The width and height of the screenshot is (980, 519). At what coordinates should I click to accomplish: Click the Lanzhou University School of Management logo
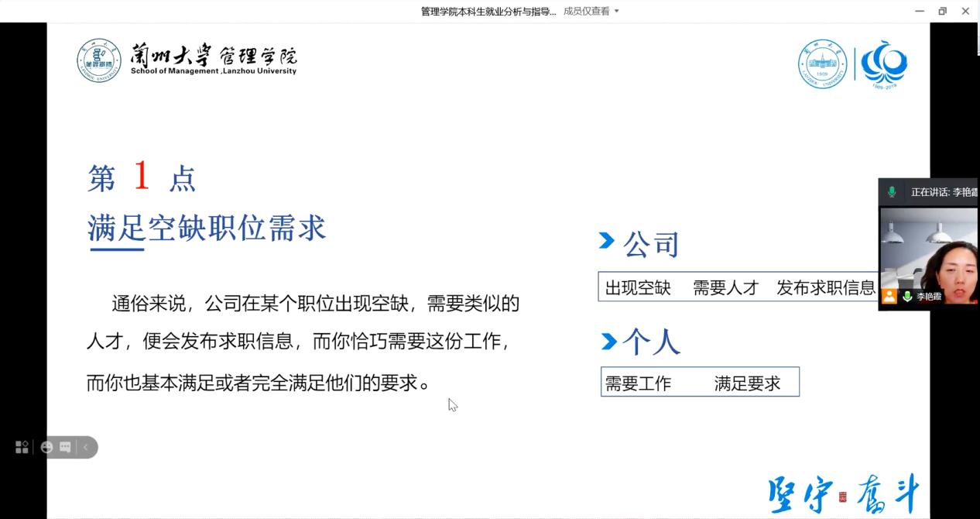(x=187, y=60)
